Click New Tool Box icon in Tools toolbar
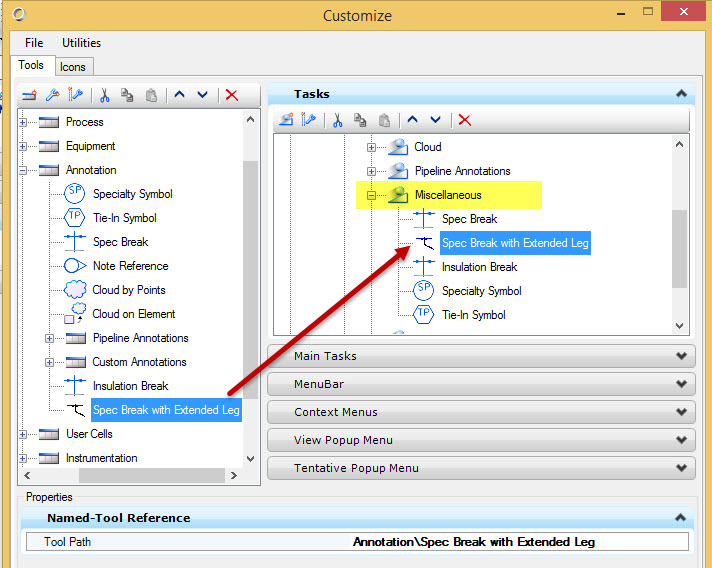 [x=30, y=95]
